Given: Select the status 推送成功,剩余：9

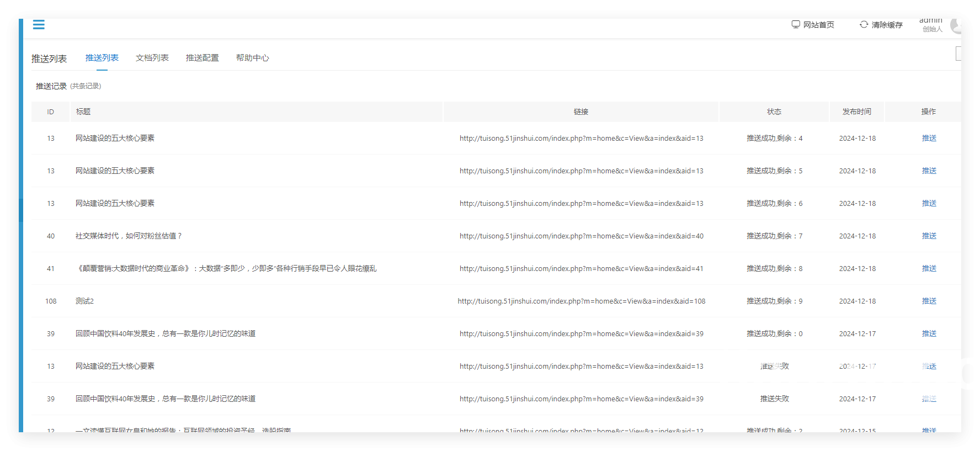Looking at the screenshot, I should coord(775,301).
